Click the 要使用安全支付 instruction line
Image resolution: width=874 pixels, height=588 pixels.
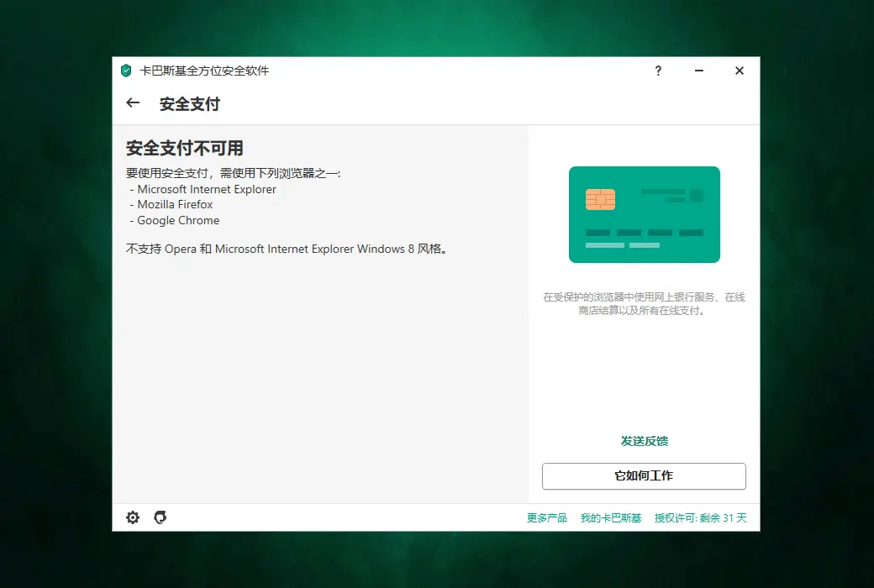click(x=233, y=173)
